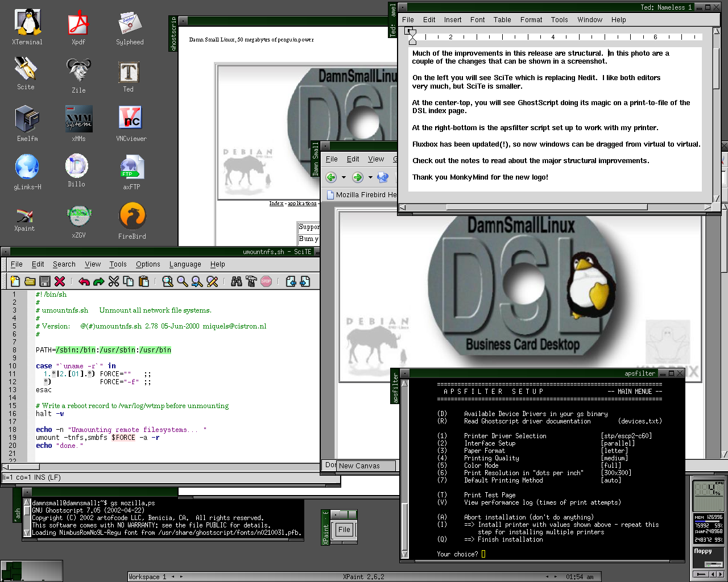Open the Emelfm file manager icon
Screen dimensions: 728x582
(x=27, y=123)
